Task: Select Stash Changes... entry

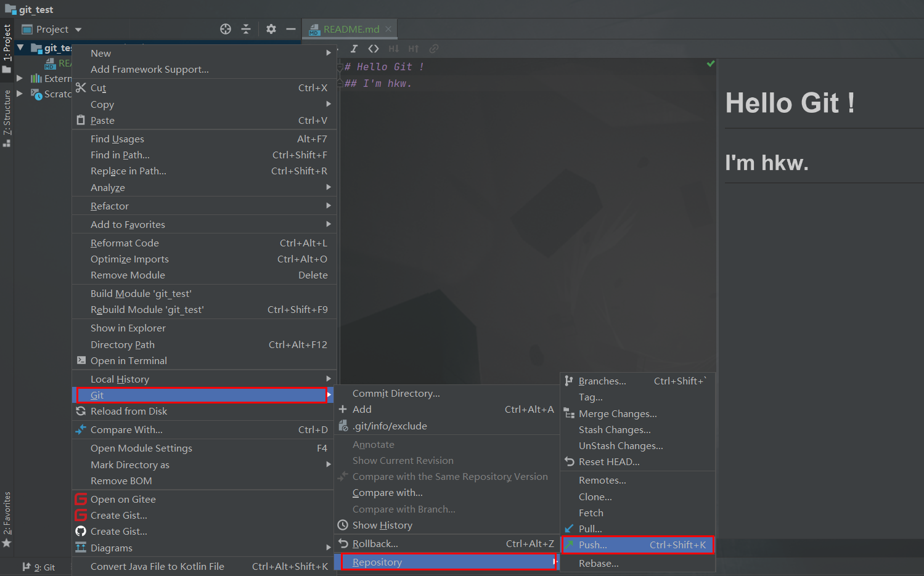Action: point(637,429)
